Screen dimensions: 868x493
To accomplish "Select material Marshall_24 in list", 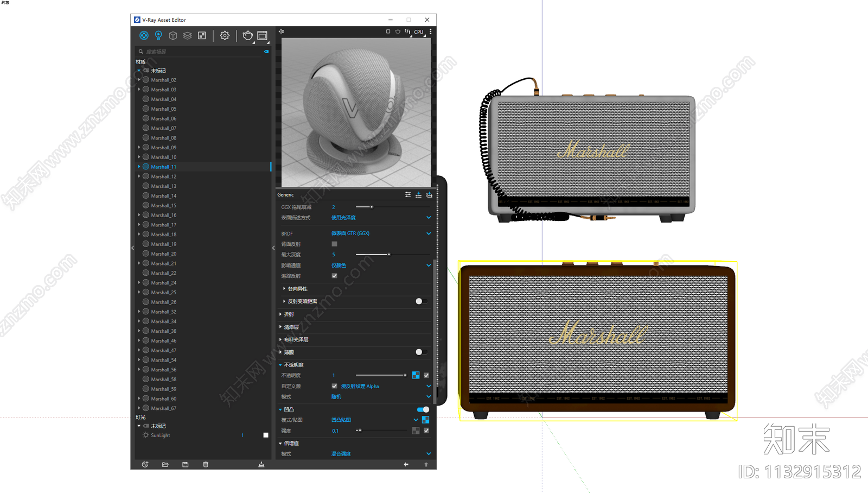I will [x=163, y=283].
